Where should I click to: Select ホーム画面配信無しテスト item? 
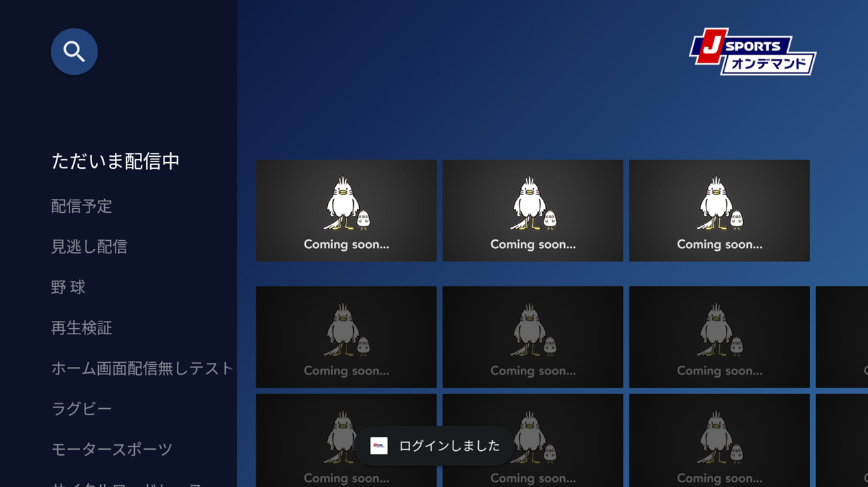(x=142, y=368)
